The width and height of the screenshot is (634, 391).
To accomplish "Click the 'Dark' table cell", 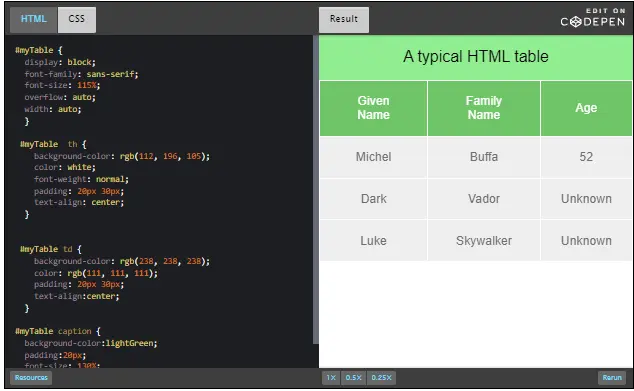I will (x=373, y=199).
